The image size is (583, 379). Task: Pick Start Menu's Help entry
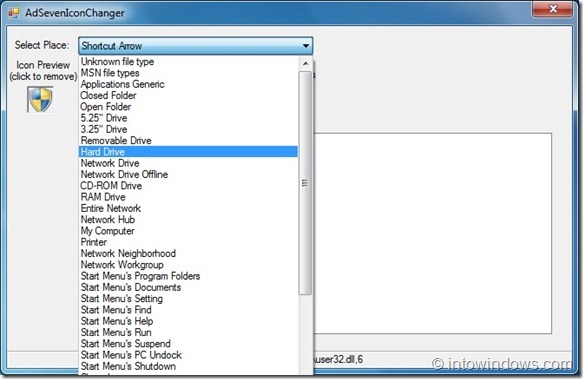(189, 321)
